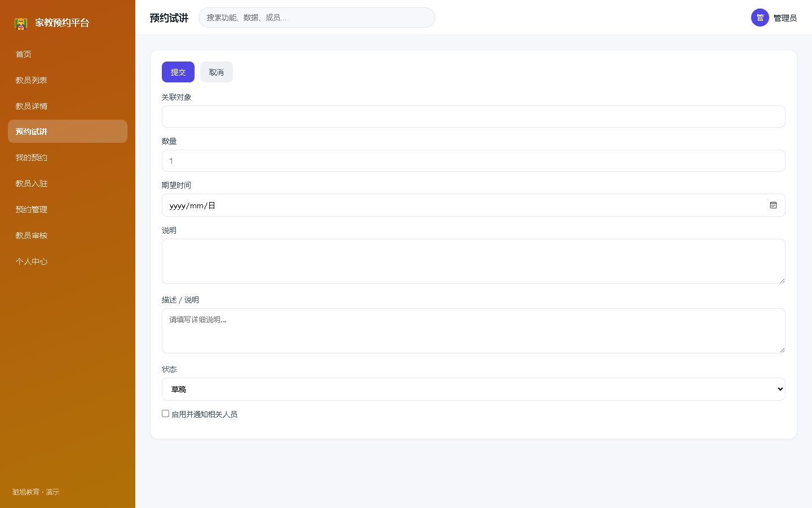Click the 期望时间 date field
The height and width of the screenshot is (508, 812).
pos(474,205)
